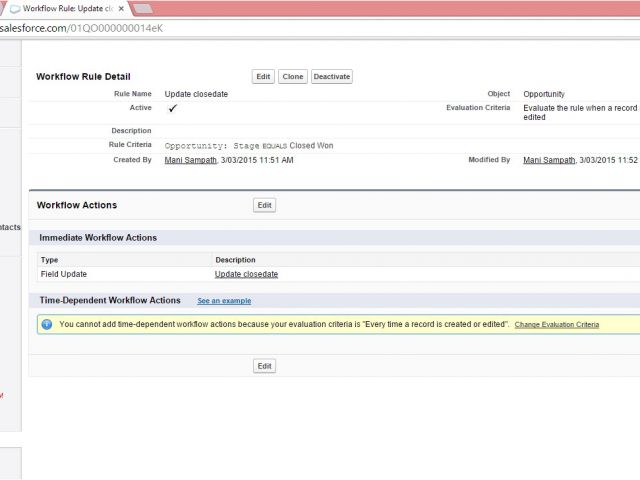Click the salesforce.com address bar URL
640x480 pixels.
pos(81,28)
